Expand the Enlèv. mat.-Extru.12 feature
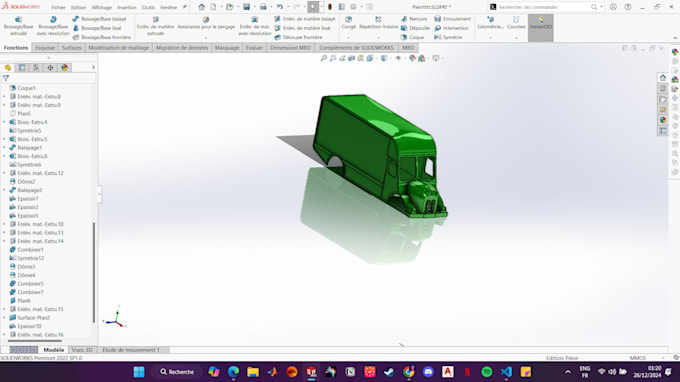Viewport: 680px width, 382px height. coord(4,173)
